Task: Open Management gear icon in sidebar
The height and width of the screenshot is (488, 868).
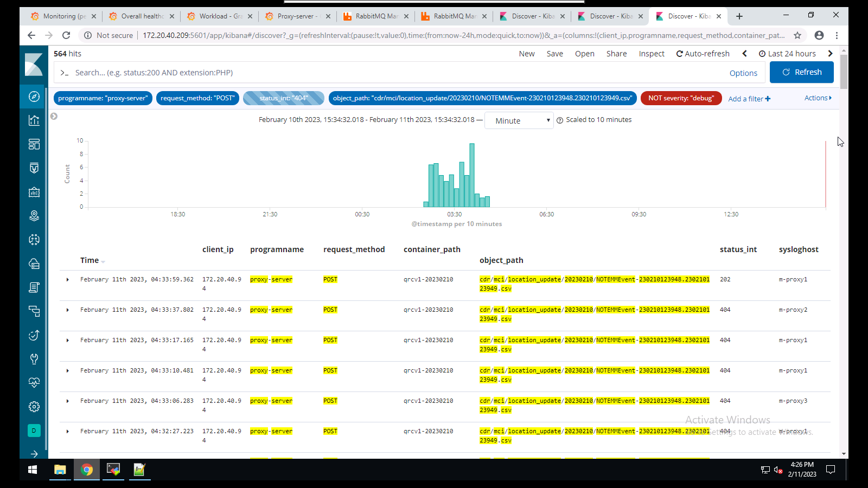Action: click(x=34, y=407)
